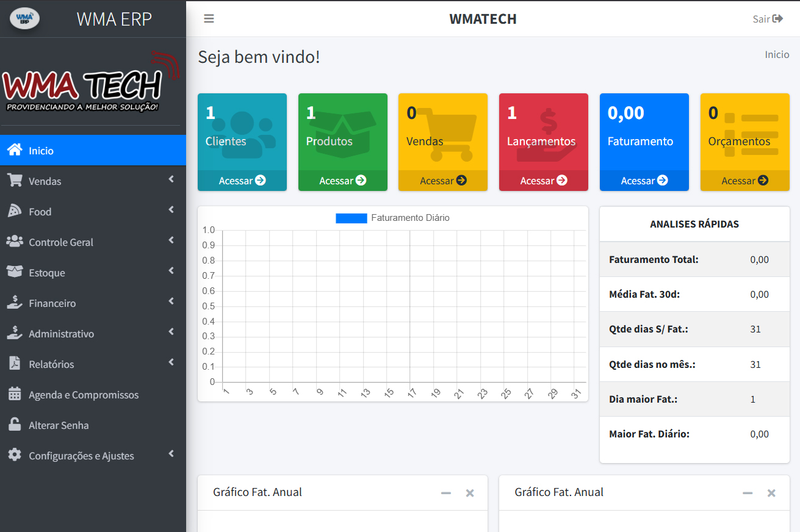This screenshot has height=532, width=800.
Task: Expand the Financeiro submenu chevron
Action: 171,301
